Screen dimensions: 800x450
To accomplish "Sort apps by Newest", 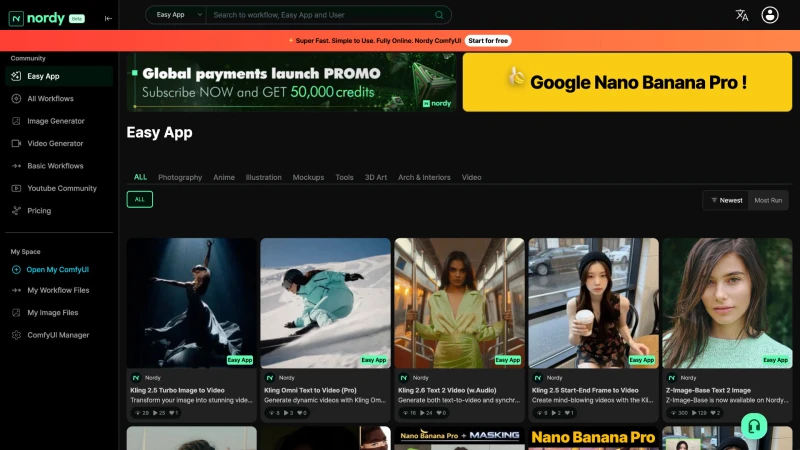I will pyautogui.click(x=727, y=200).
